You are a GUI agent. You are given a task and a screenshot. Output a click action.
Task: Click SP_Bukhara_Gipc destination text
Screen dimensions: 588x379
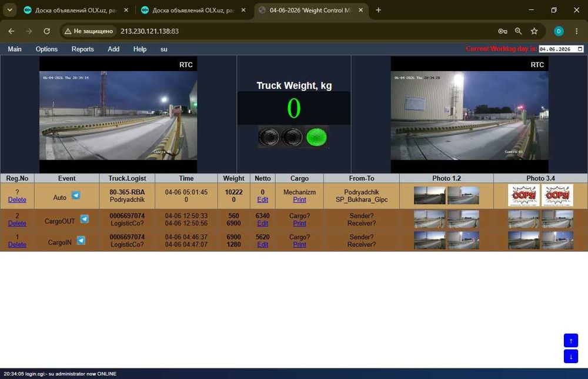tap(362, 200)
